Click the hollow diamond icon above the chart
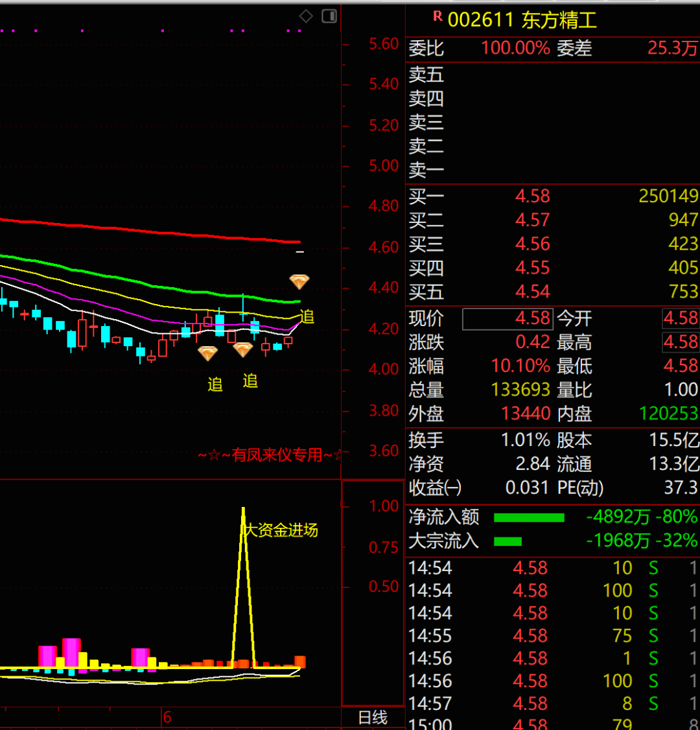The height and width of the screenshot is (730, 700). coord(306,16)
